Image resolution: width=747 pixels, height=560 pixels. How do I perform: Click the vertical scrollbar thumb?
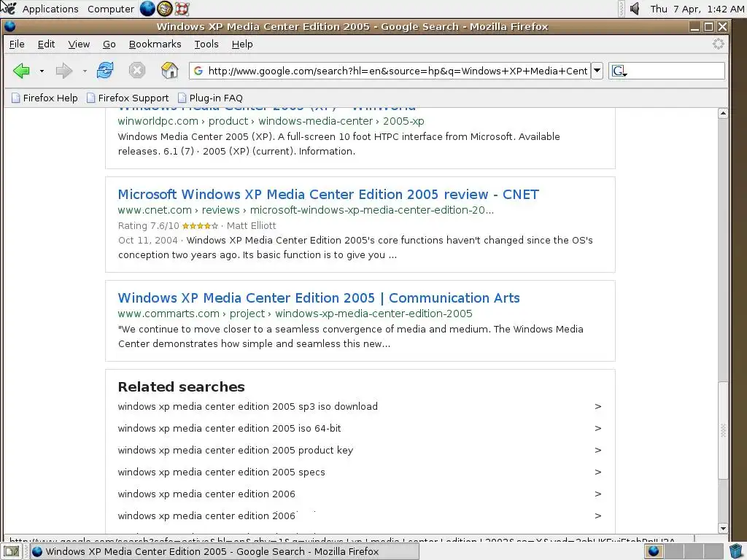(x=723, y=430)
